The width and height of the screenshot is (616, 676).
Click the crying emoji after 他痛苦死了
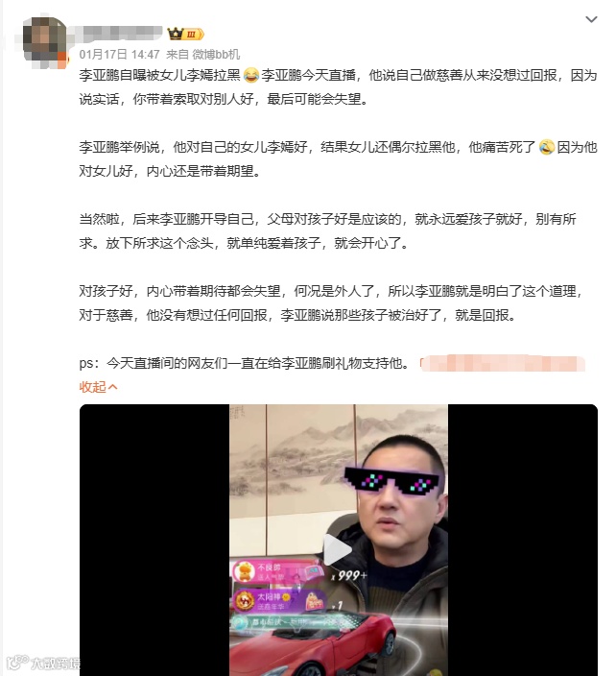pyautogui.click(x=546, y=148)
